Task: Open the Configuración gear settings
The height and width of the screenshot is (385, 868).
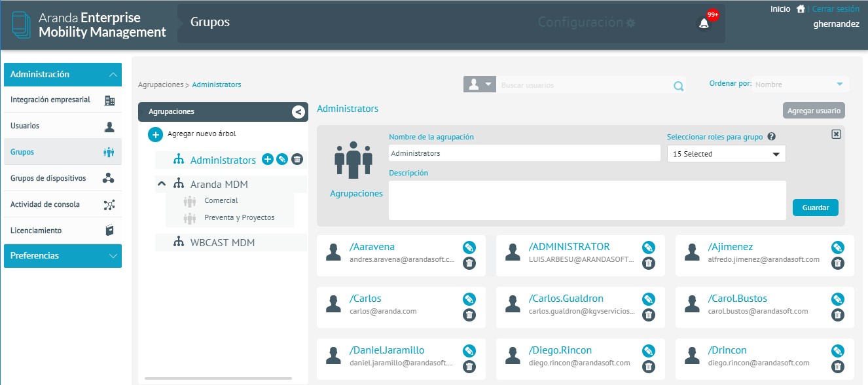Action: [x=630, y=23]
